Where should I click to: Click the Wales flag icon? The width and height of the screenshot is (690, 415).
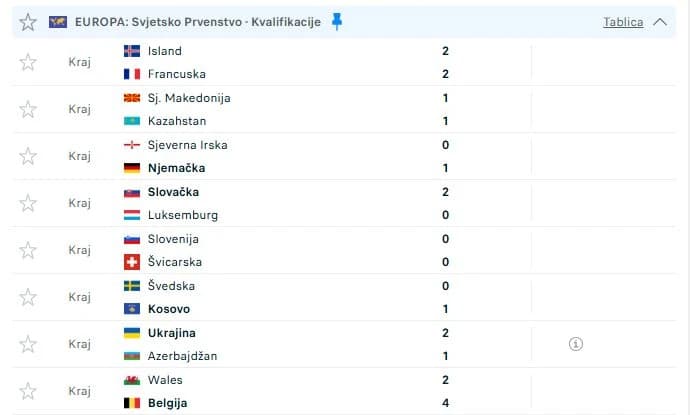131,380
